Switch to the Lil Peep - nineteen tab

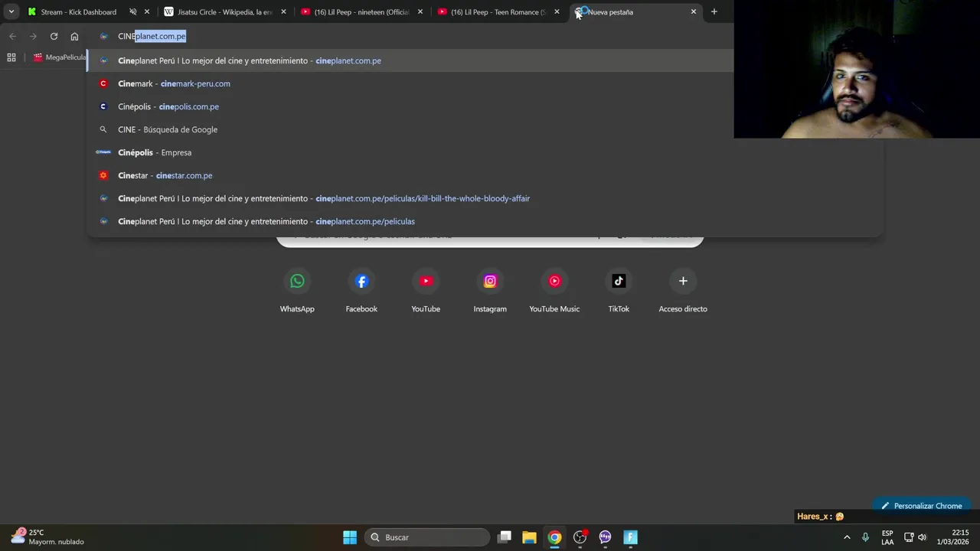point(361,11)
